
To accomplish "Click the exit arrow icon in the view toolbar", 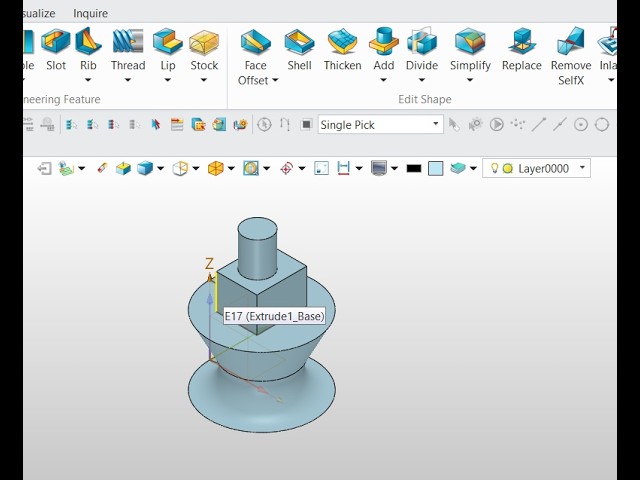I will 44,169.
